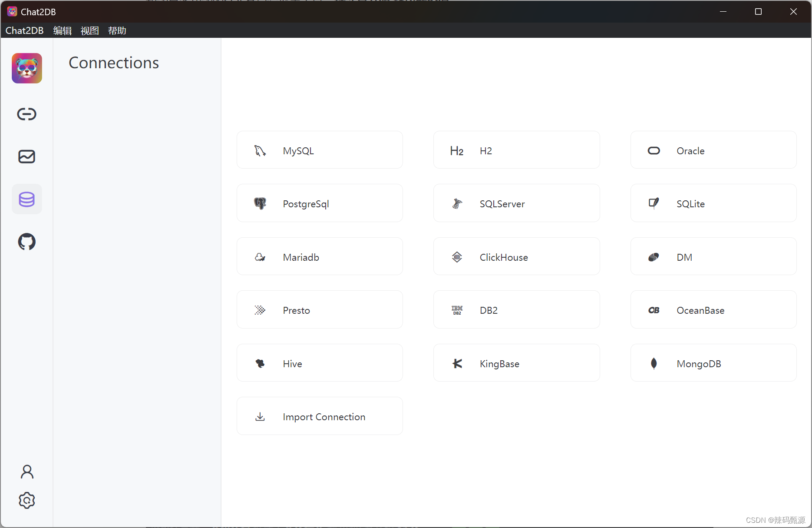Click the Chat2DB title bar app icon
Image resolution: width=812 pixels, height=528 pixels.
(12, 12)
